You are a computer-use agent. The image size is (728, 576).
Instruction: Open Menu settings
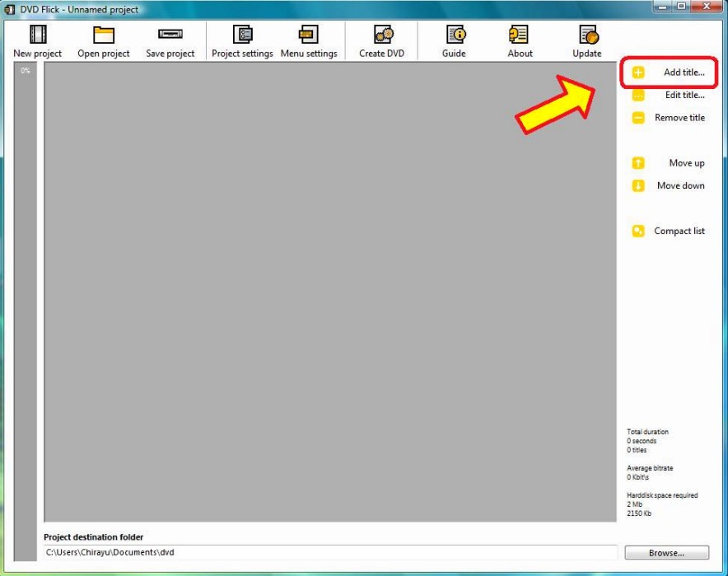(308, 39)
